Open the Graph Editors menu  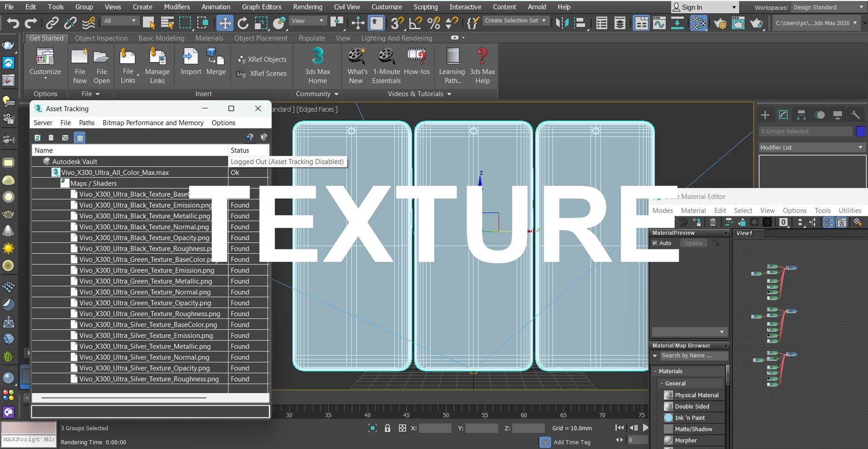tap(261, 7)
